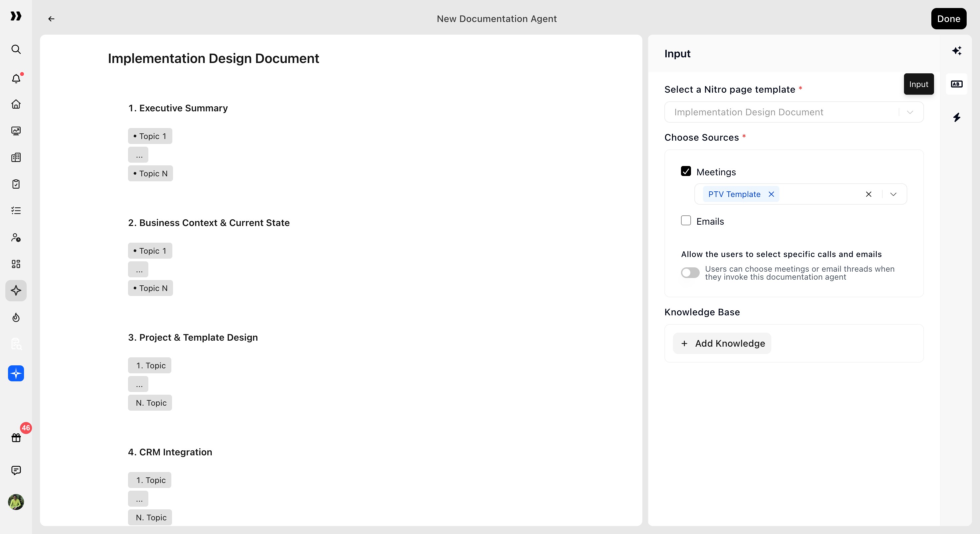The width and height of the screenshot is (980, 534).
Task: Open notifications bell in sidebar
Action: pos(16,78)
